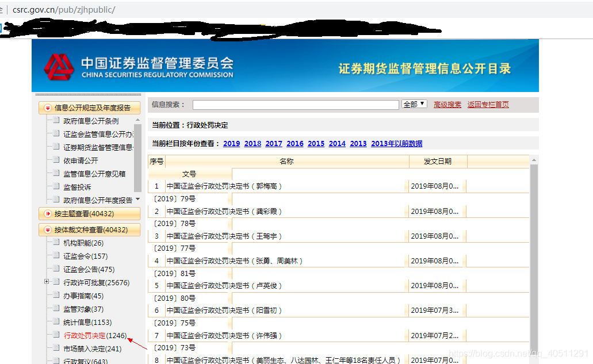Open 监管信息公开意见箱 tree item

tap(94, 174)
